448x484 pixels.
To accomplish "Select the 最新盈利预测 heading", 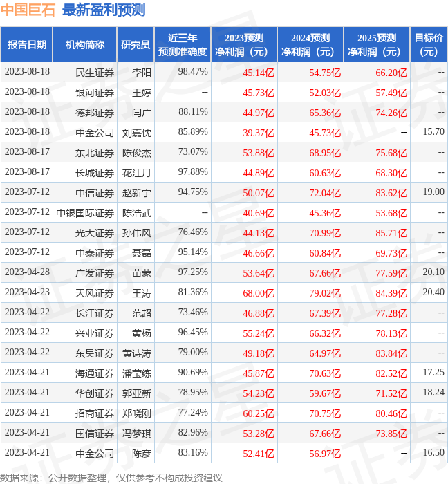I will point(104,10).
